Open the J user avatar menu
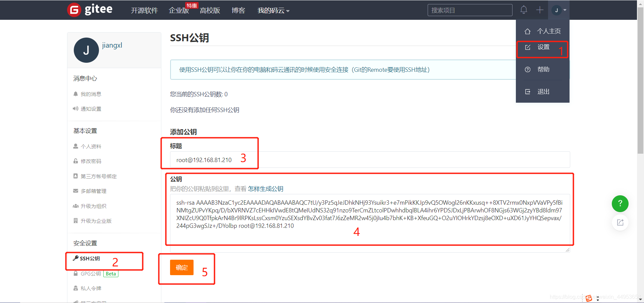The width and height of the screenshot is (644, 303). (559, 10)
